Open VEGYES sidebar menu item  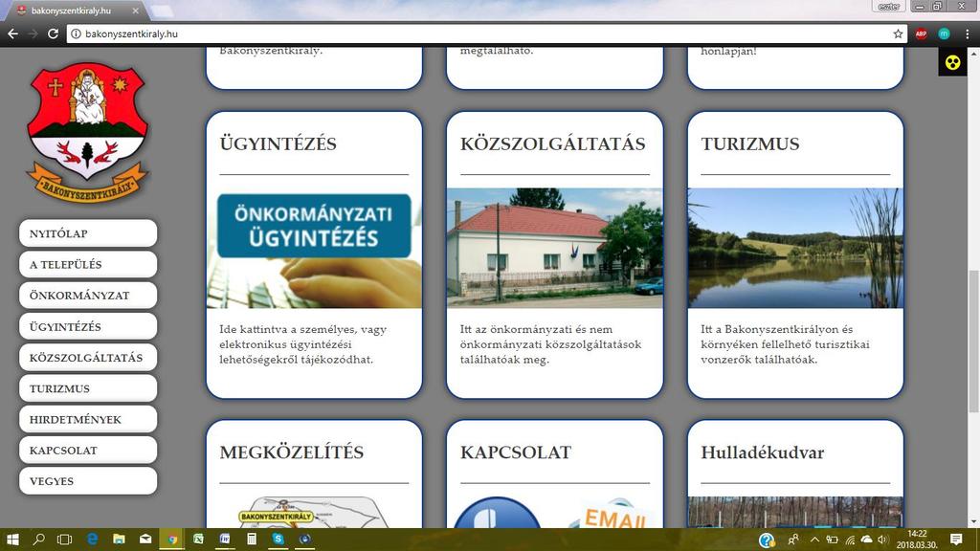[88, 481]
